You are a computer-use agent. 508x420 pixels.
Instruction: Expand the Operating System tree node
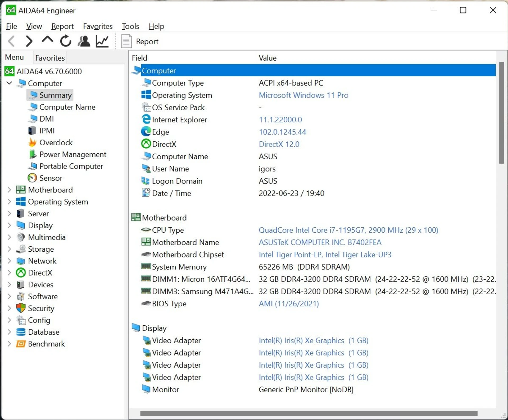(x=9, y=202)
